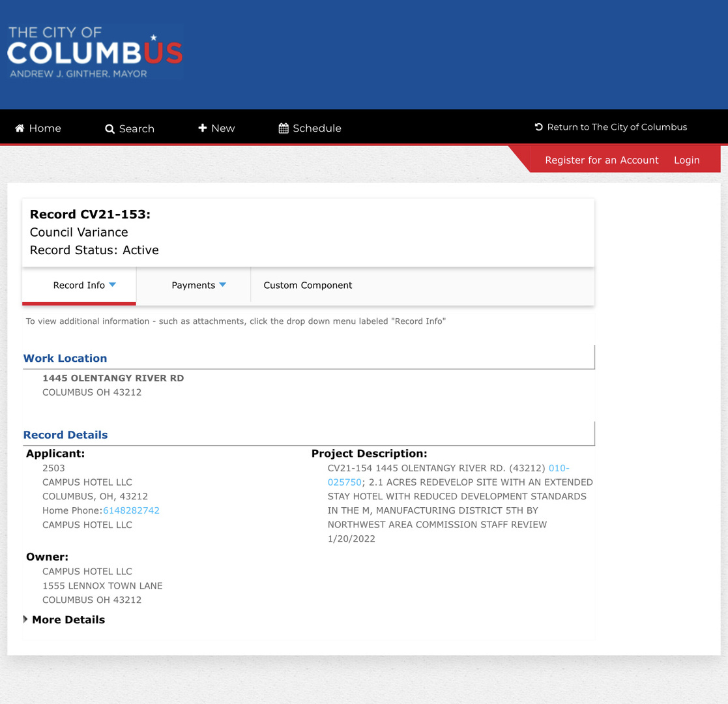Click the Applicant label
728x704 pixels.
(x=55, y=453)
